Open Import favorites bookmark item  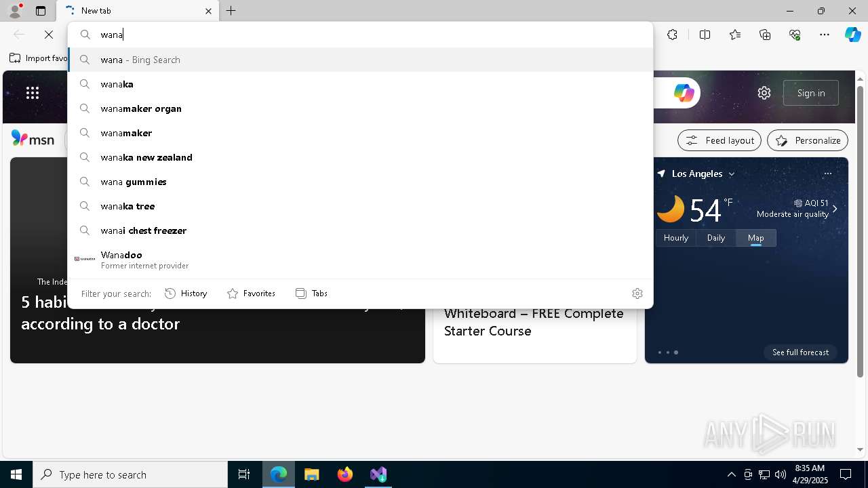pos(39,58)
